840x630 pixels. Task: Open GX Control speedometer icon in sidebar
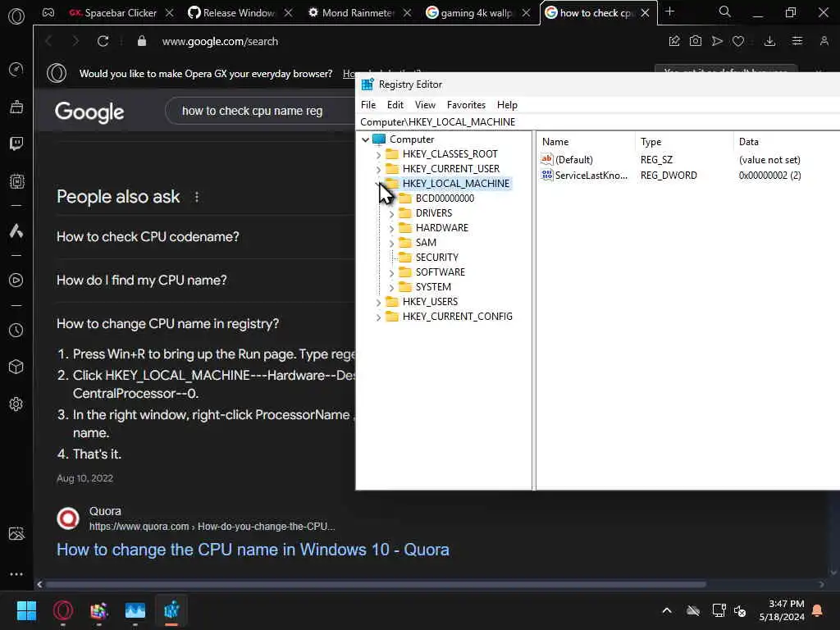click(16, 69)
